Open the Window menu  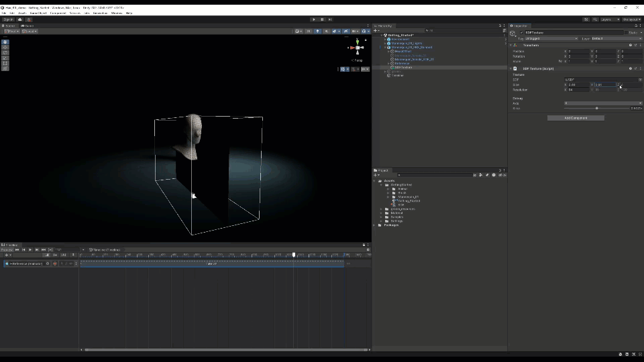[x=117, y=13]
